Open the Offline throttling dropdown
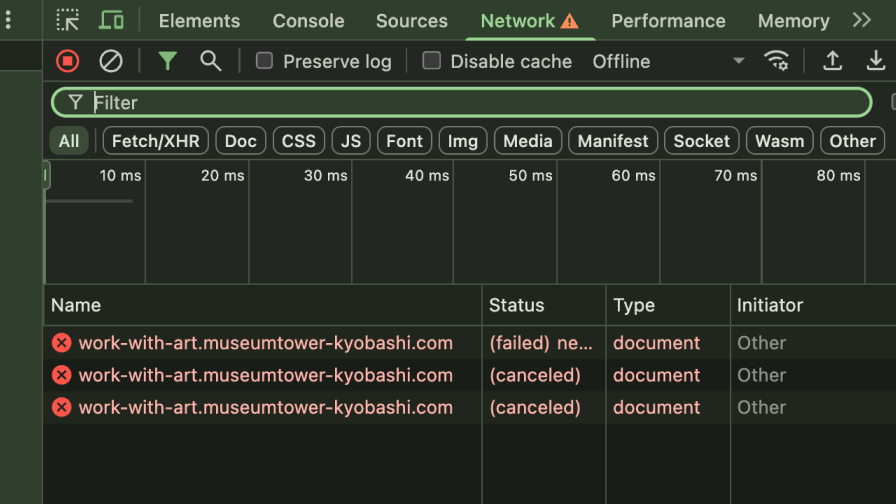The width and height of the screenshot is (896, 504). 668,61
